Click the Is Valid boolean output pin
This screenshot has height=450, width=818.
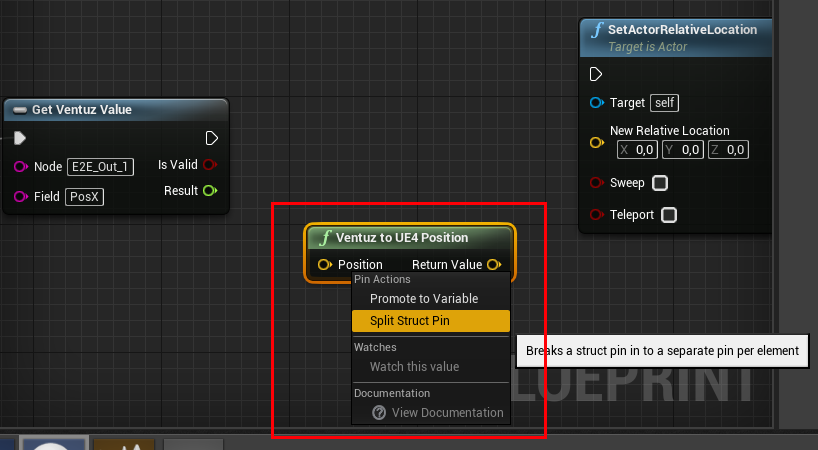210,165
